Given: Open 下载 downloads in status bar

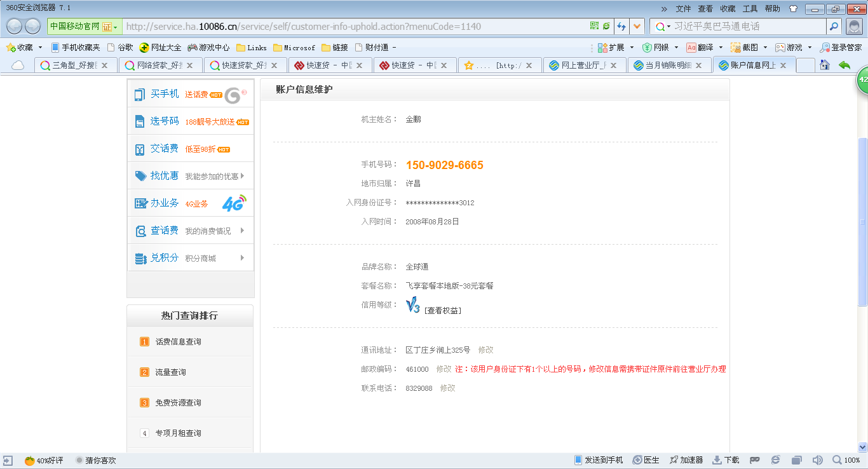Looking at the screenshot, I should point(726,460).
